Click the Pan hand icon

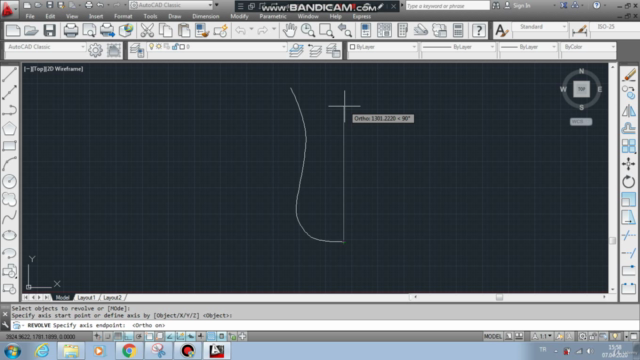[x=289, y=30]
